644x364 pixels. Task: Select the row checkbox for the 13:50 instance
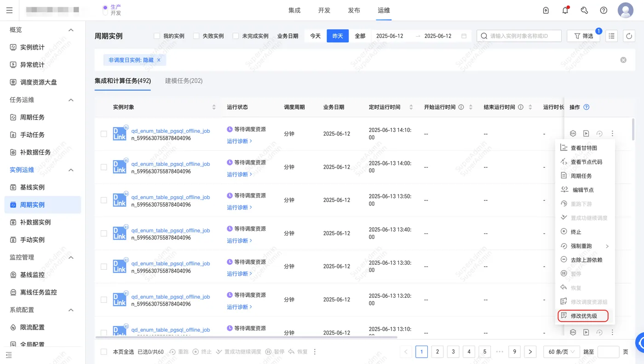click(104, 200)
